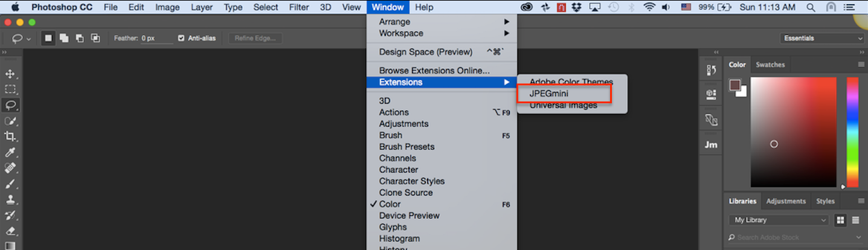Select the Crop tool
Viewport: 868px width, 250px height.
point(10,136)
